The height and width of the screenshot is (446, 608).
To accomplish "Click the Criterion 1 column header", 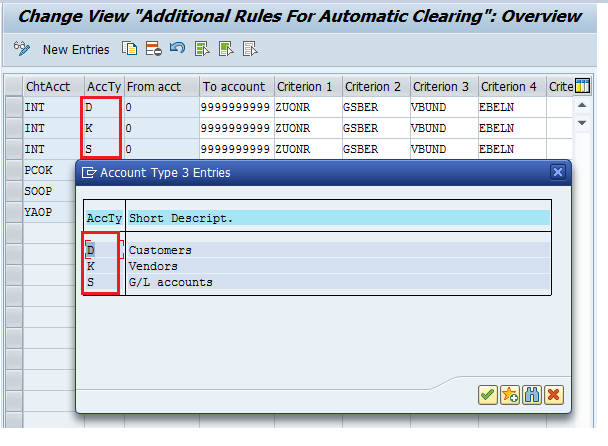I will tap(308, 86).
